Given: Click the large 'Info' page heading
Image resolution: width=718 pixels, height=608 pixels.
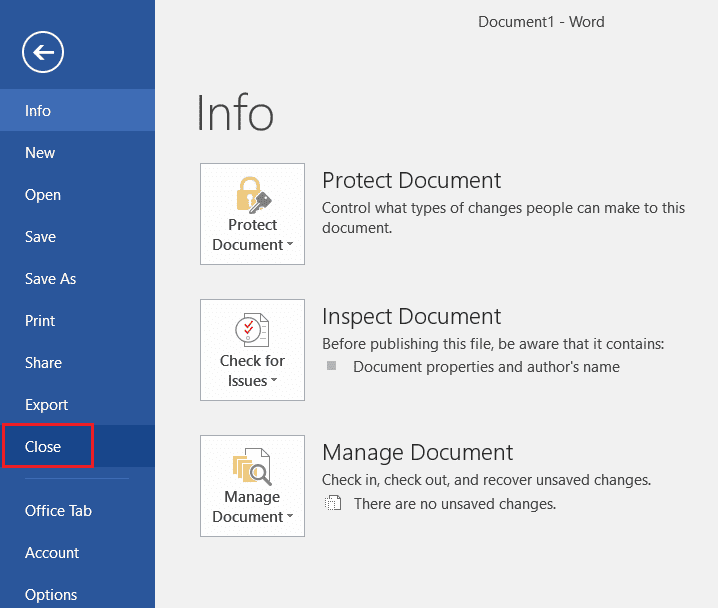Looking at the screenshot, I should click(235, 113).
